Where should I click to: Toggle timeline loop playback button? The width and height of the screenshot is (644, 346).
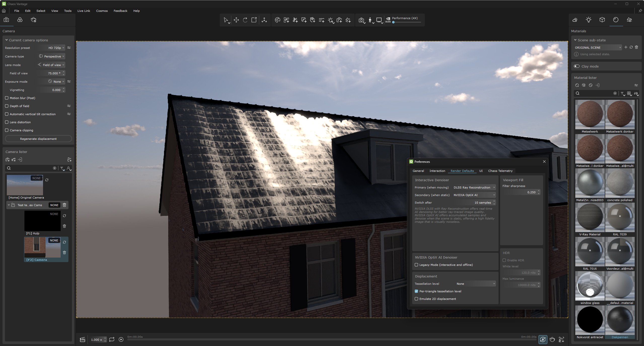pos(112,339)
